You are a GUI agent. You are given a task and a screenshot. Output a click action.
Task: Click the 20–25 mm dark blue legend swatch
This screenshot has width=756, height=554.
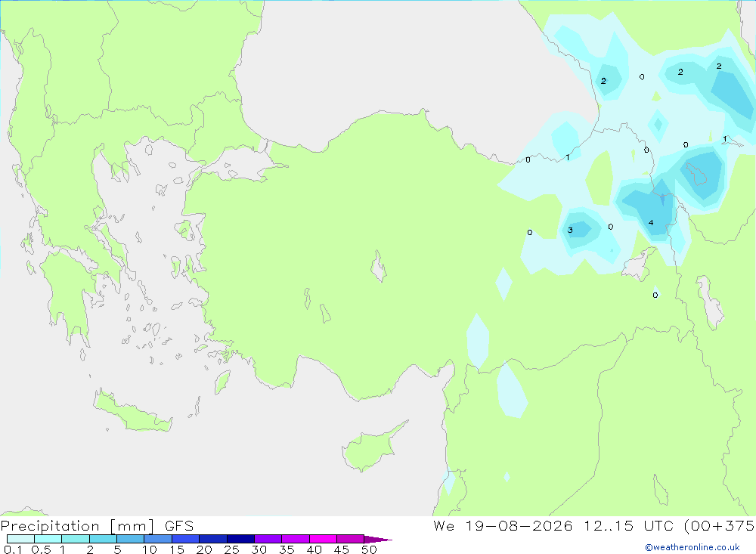click(x=212, y=539)
